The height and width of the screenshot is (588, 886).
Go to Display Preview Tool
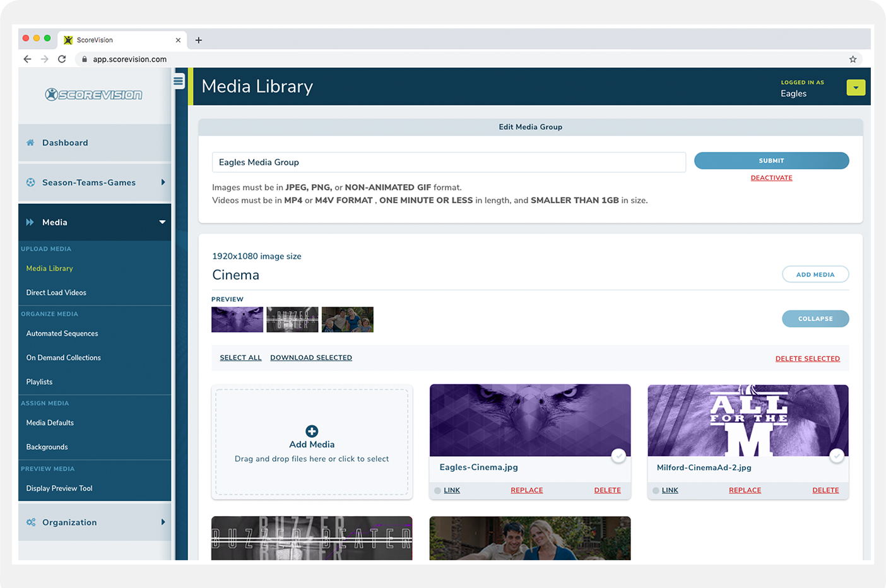point(59,488)
